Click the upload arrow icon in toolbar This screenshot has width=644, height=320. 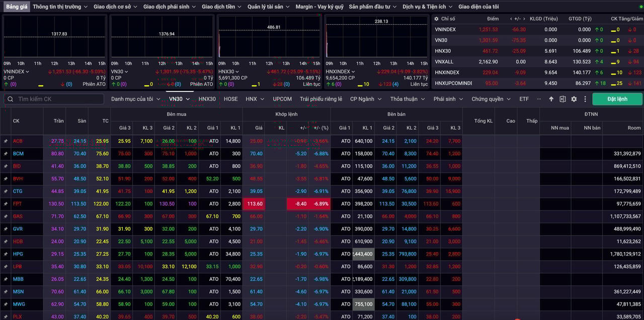click(551, 99)
